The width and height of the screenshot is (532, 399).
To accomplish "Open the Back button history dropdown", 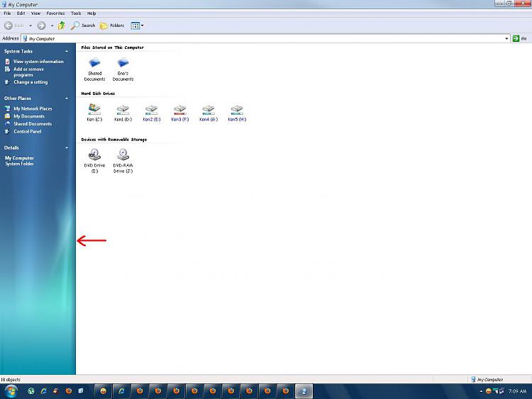I will click(x=31, y=26).
